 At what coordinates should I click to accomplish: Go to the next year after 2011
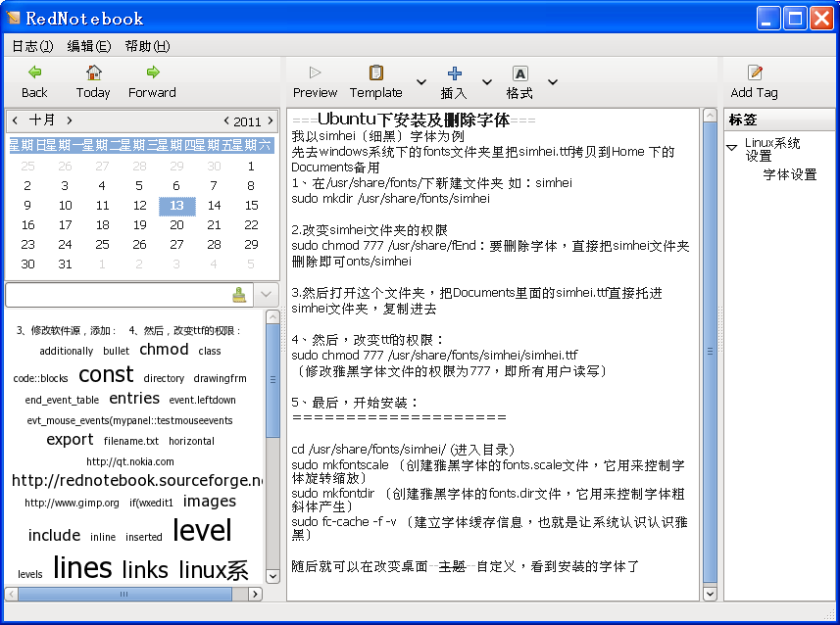(270, 121)
